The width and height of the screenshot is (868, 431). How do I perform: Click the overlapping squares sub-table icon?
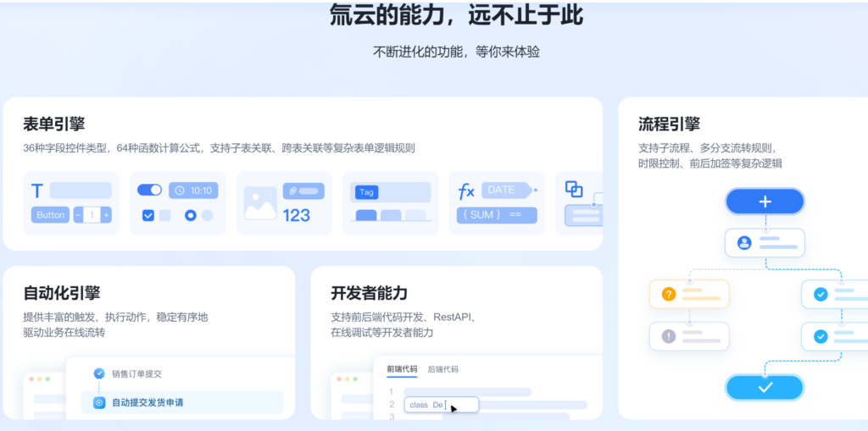point(574,190)
